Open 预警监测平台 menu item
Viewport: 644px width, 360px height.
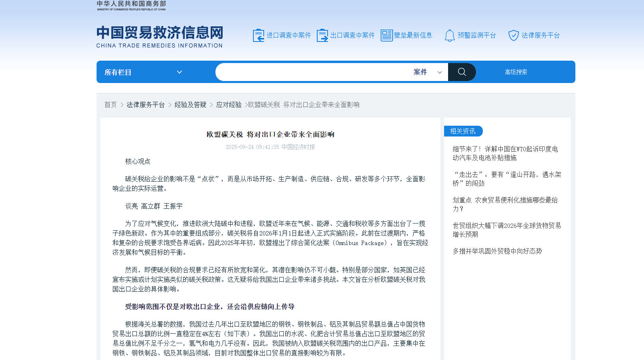476,36
